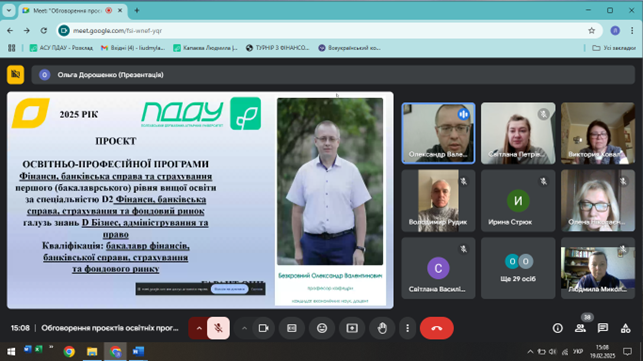643x361 pixels.
Task: Open the АСУ ПДАУ bookmark
Action: [x=62, y=48]
